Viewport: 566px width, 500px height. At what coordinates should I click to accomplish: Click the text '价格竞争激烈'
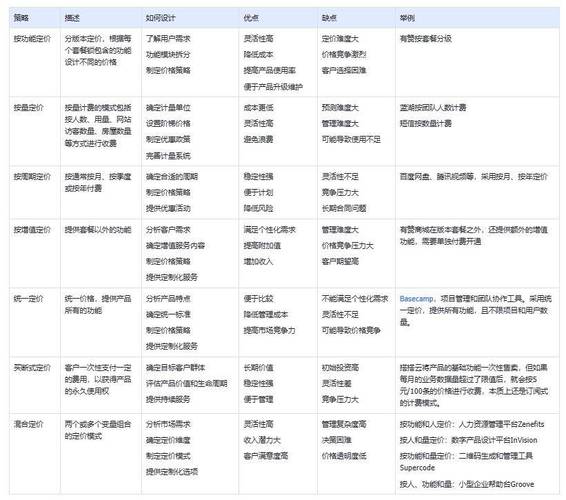click(x=344, y=55)
